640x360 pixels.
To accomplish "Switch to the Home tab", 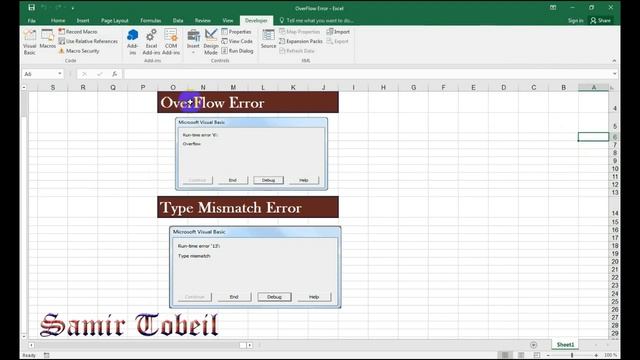I will point(58,20).
